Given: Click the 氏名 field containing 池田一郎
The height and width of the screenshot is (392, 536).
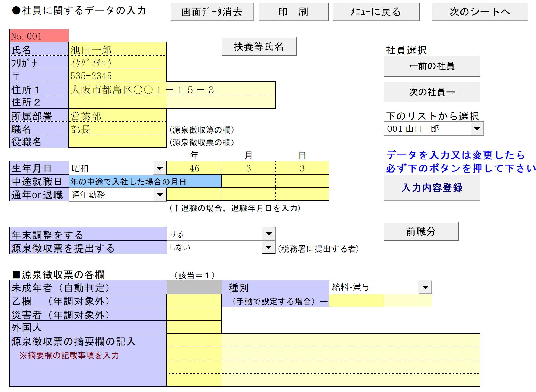Looking at the screenshot, I should tap(117, 50).
